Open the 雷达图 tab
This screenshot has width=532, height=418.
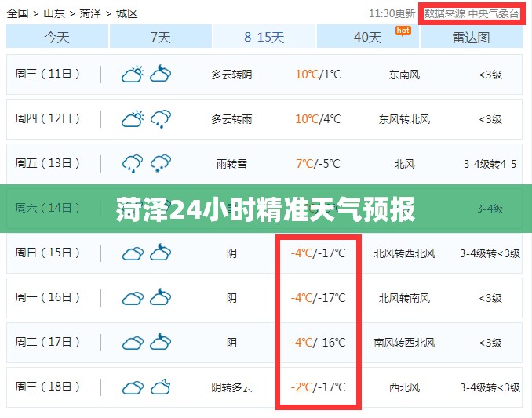point(472,37)
